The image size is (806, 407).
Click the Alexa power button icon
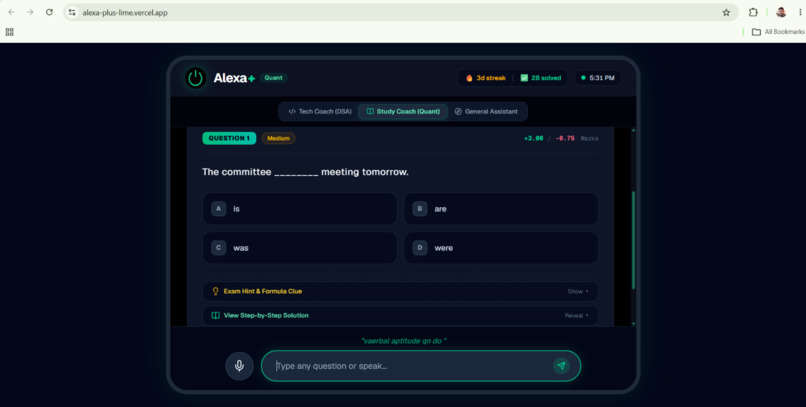tap(195, 78)
